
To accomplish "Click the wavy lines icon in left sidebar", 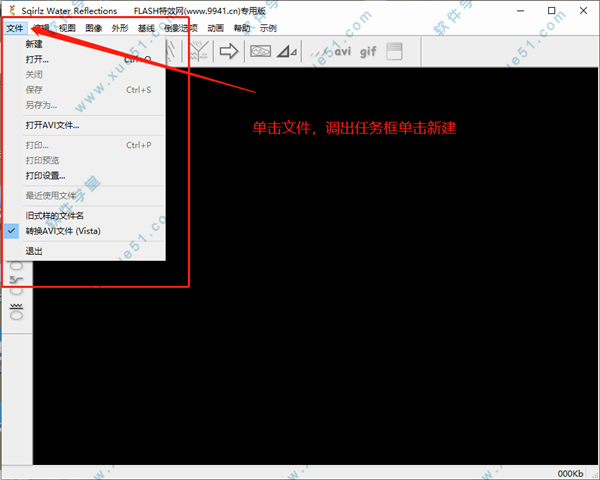I will 16,305.
